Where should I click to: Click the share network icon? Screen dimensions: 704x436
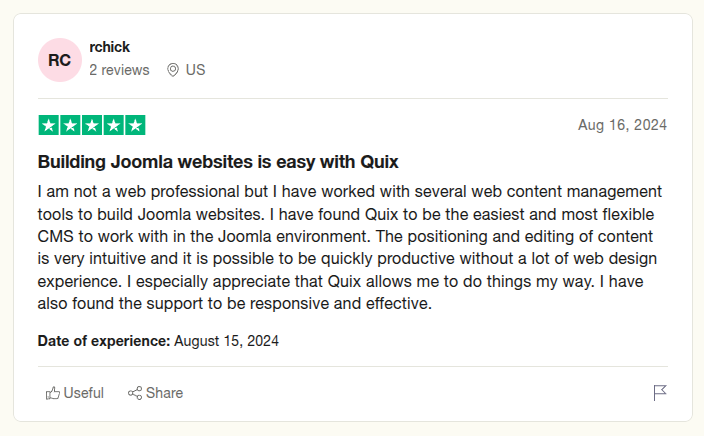tap(135, 393)
